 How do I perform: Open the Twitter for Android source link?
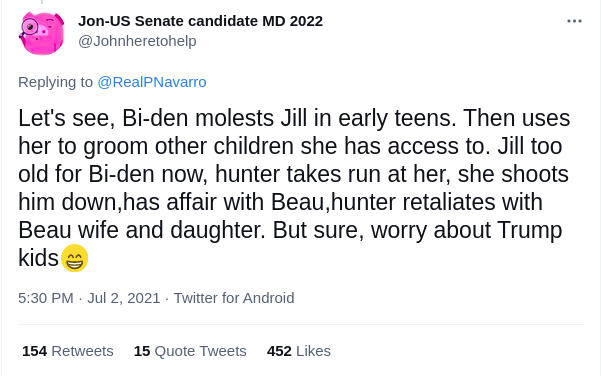click(234, 298)
